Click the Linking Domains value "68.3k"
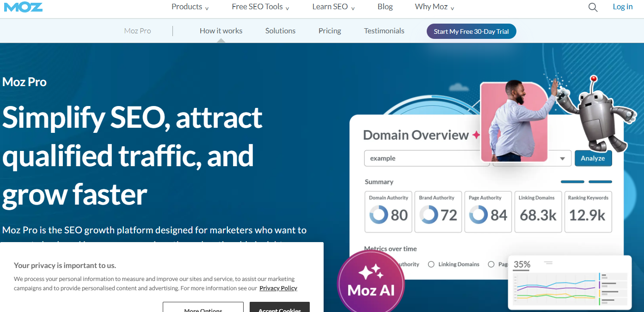The image size is (644, 312). point(538,215)
